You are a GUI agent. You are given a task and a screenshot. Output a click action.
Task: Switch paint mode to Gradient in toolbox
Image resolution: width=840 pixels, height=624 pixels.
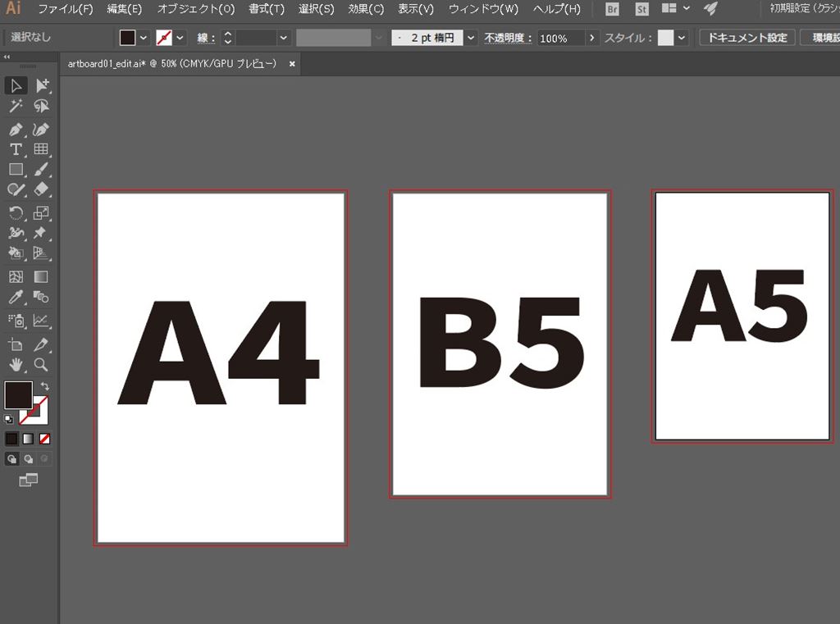point(29,439)
